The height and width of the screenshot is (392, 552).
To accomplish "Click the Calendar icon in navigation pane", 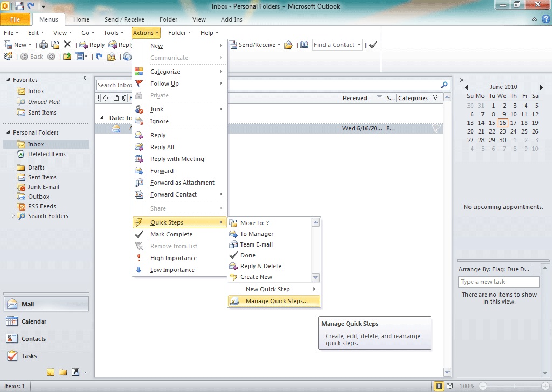I will 12,321.
